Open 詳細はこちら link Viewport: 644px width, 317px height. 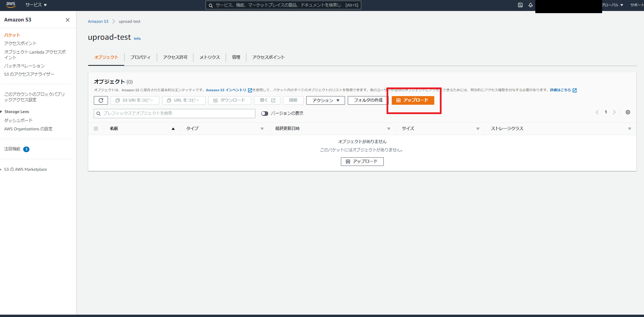pos(560,90)
